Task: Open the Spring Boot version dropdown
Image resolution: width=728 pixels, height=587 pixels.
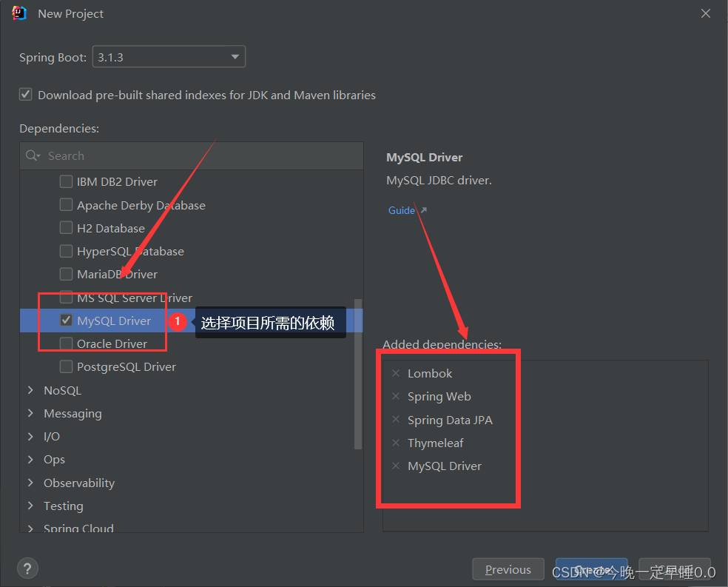Action: 169,57
